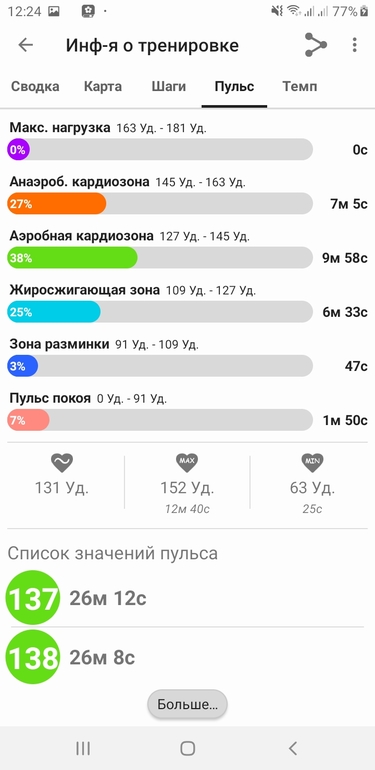Open the Шаги tab
The image size is (375, 770).
coord(168,86)
